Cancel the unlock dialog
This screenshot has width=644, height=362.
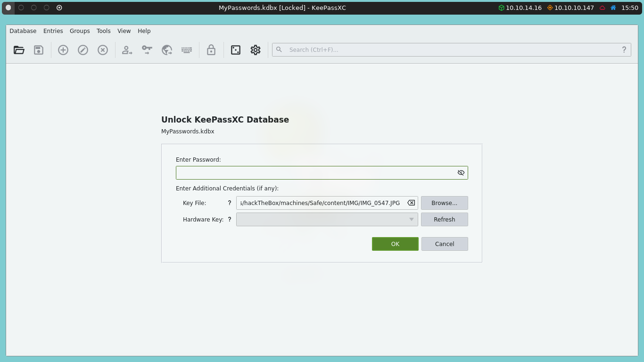point(445,244)
